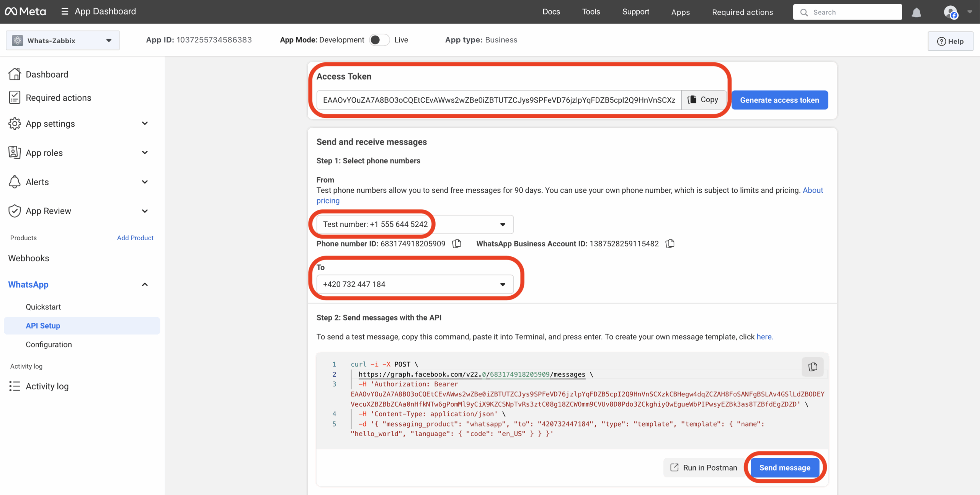Expand the App settings section

pyautogui.click(x=145, y=124)
